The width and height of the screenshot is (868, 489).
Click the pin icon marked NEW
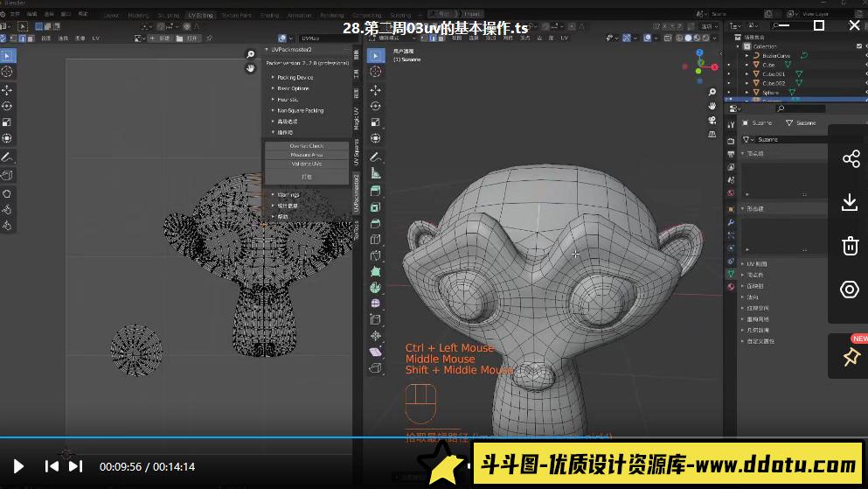[851, 356]
